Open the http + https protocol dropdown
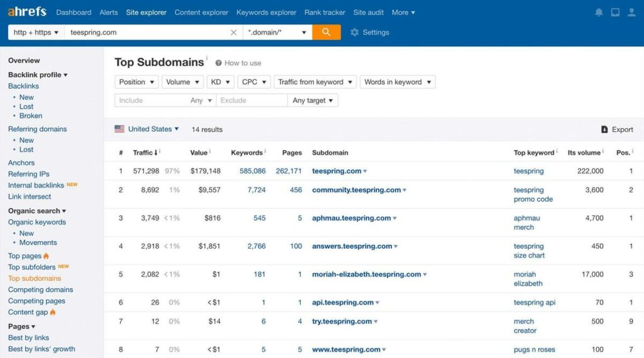The width and height of the screenshot is (644, 358). click(x=36, y=33)
